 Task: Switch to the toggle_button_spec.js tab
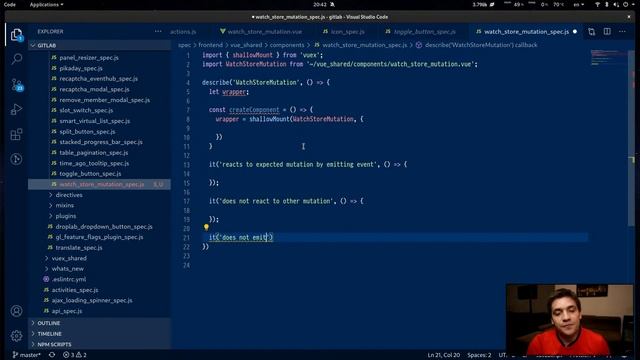(420, 31)
